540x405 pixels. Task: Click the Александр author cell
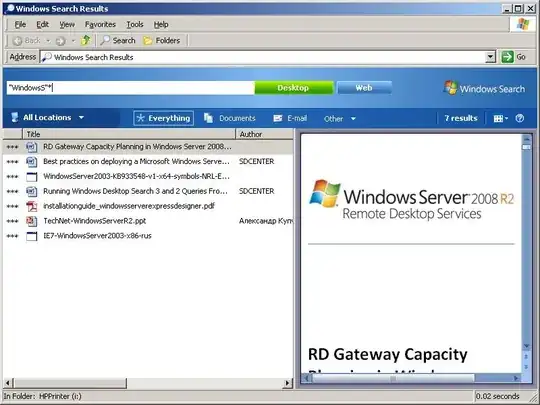click(266, 221)
